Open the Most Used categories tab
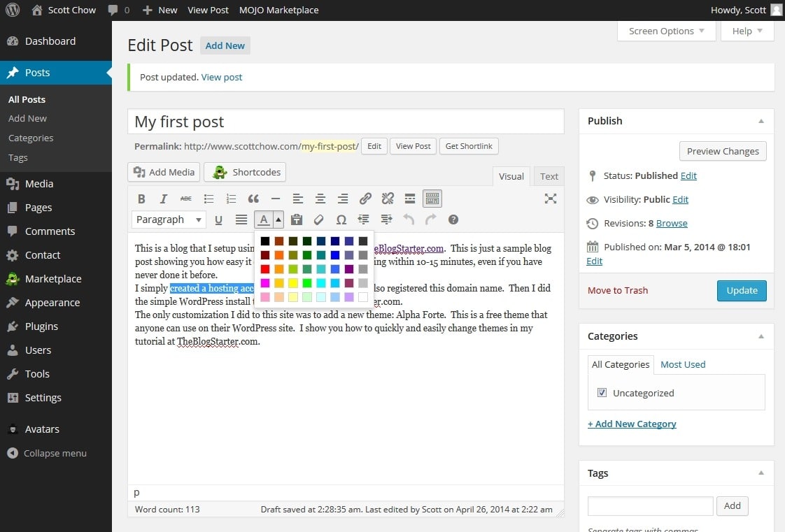The width and height of the screenshot is (785, 532). click(682, 364)
